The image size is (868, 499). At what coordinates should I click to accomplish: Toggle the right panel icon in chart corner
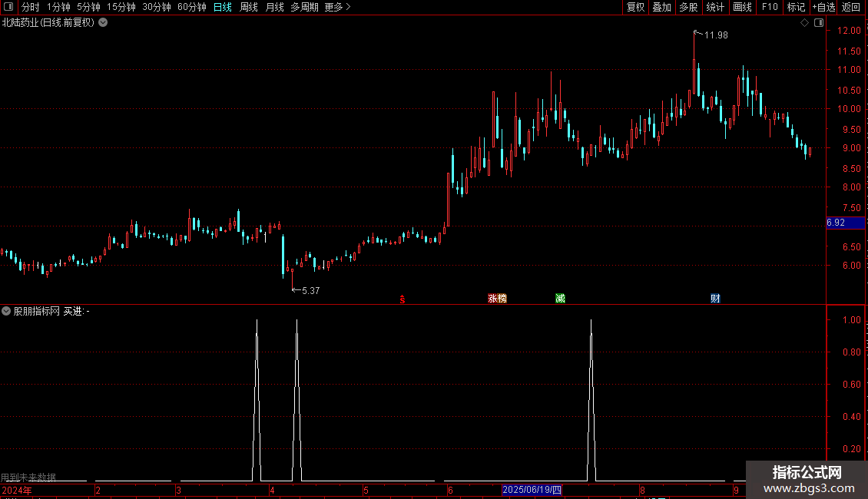tap(819, 23)
